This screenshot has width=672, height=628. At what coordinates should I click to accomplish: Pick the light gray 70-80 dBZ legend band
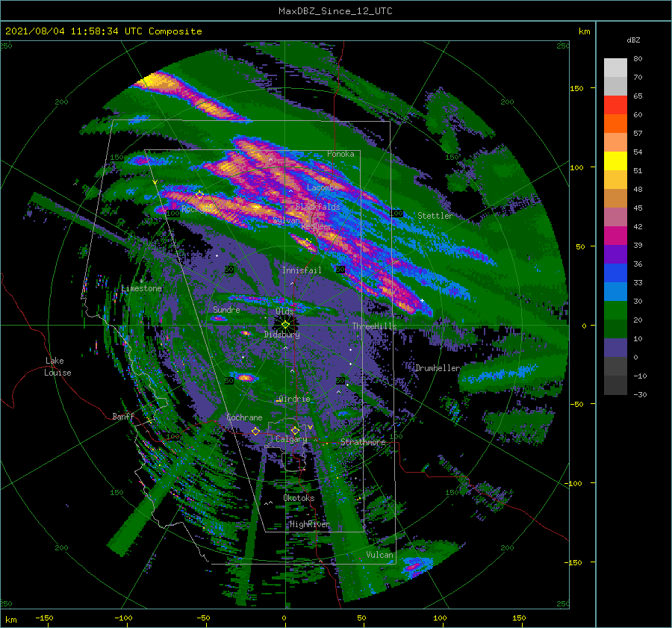(x=615, y=67)
